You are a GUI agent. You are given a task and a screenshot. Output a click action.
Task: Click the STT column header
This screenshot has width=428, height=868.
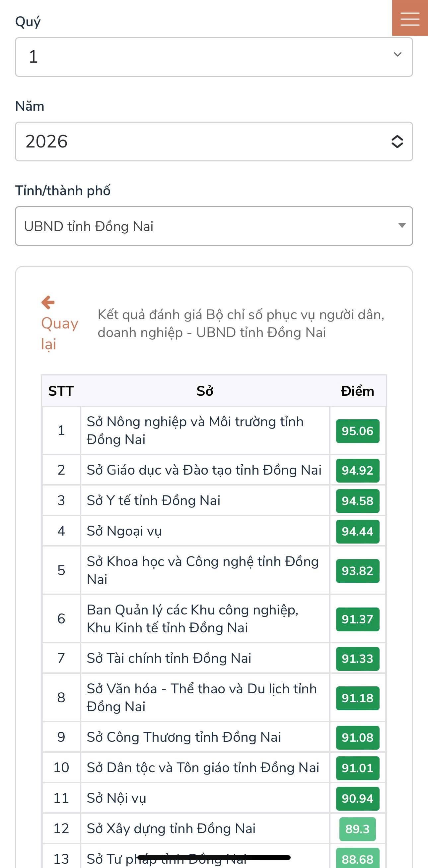tap(61, 391)
